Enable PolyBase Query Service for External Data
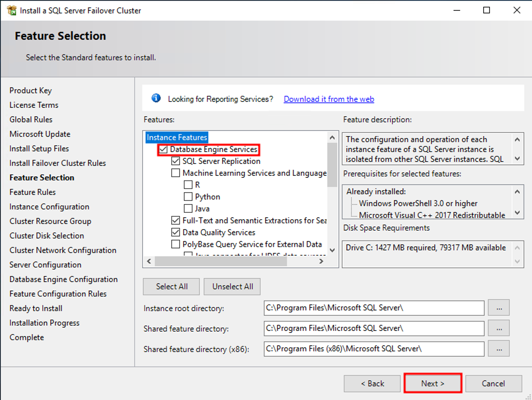This screenshot has height=400, width=532. (175, 244)
